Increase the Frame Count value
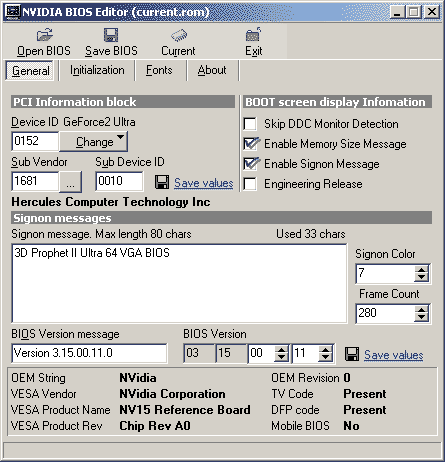The width and height of the screenshot is (445, 462). pos(422,310)
